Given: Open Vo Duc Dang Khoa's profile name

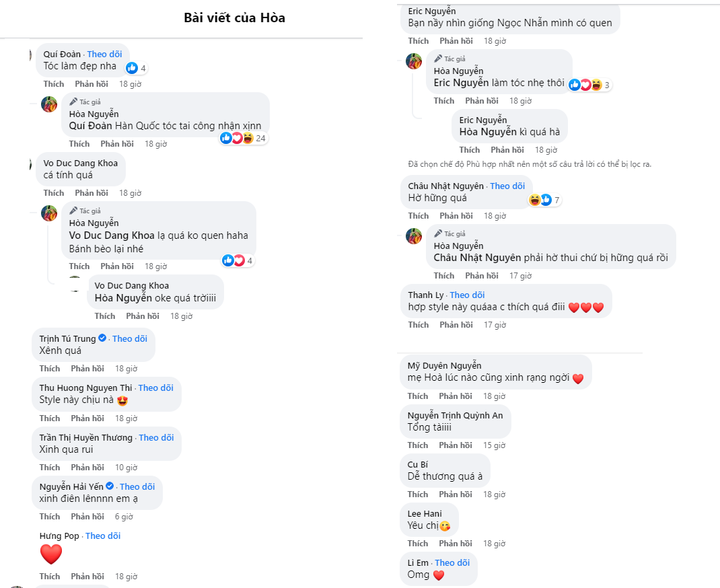Looking at the screenshot, I should [80, 163].
